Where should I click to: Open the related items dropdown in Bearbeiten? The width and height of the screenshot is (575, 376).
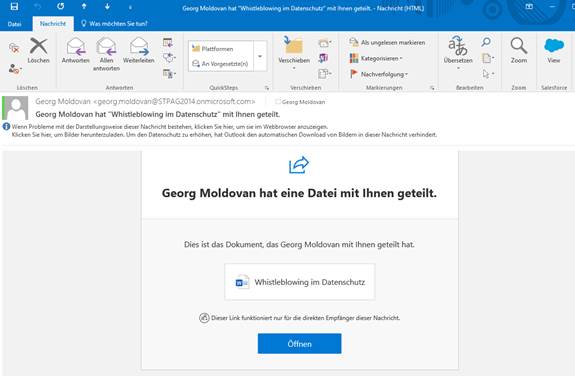(488, 58)
